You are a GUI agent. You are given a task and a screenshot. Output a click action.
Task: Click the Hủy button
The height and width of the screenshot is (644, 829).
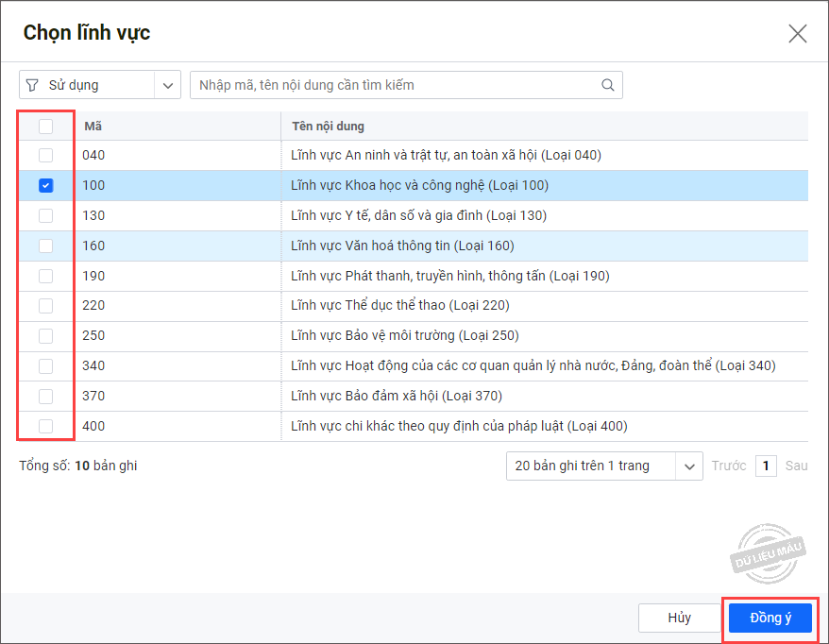[680, 619]
